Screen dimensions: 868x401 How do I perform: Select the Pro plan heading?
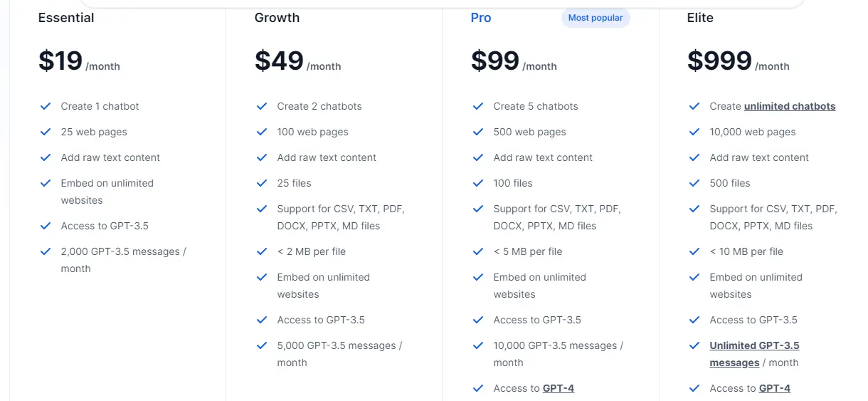click(x=481, y=18)
